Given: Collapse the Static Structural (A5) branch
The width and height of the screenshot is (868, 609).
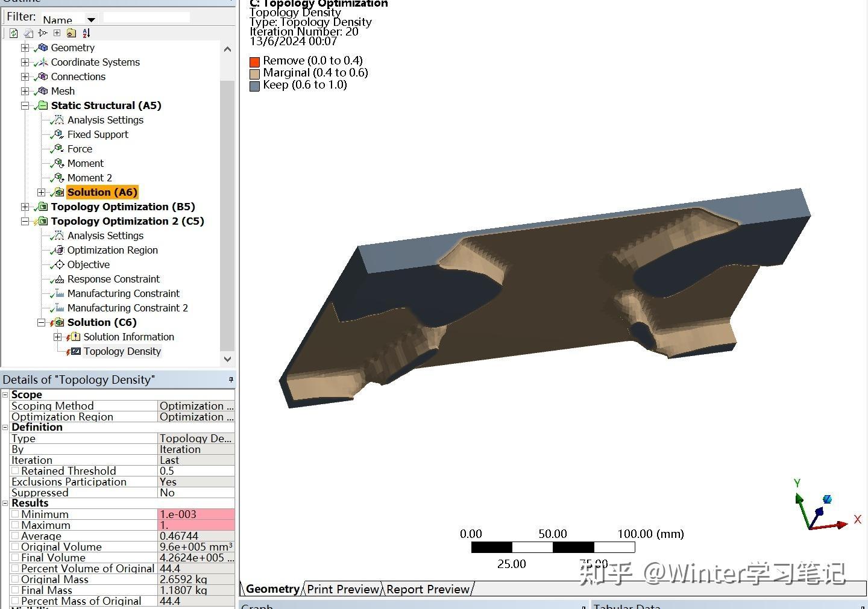Looking at the screenshot, I should pos(25,105).
